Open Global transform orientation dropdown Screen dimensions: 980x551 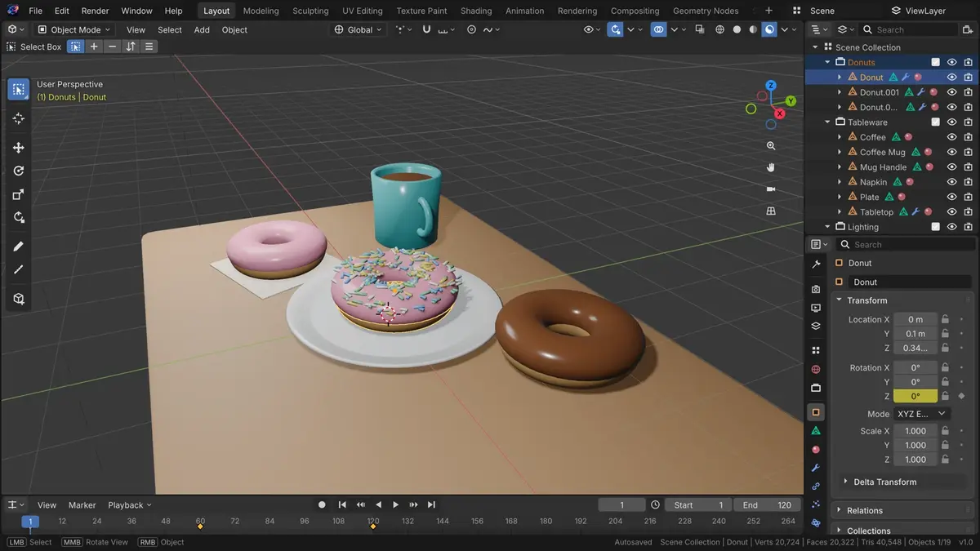[359, 29]
